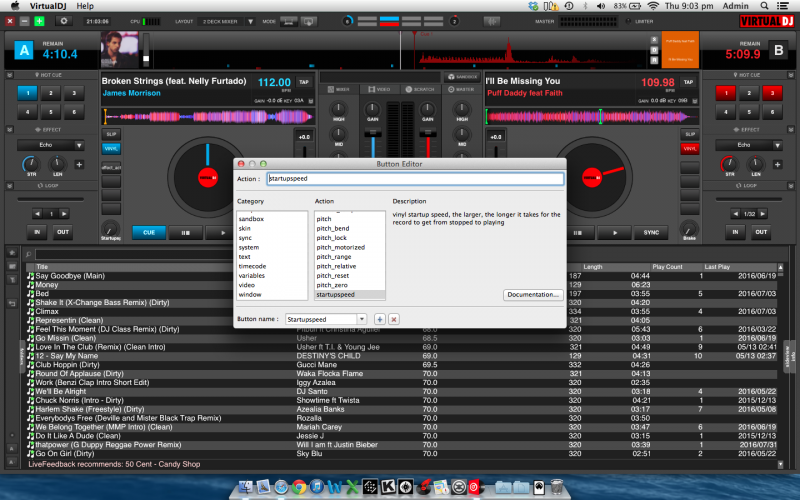
Task: Trigger deck A hot cue 2
Action: tap(51, 93)
